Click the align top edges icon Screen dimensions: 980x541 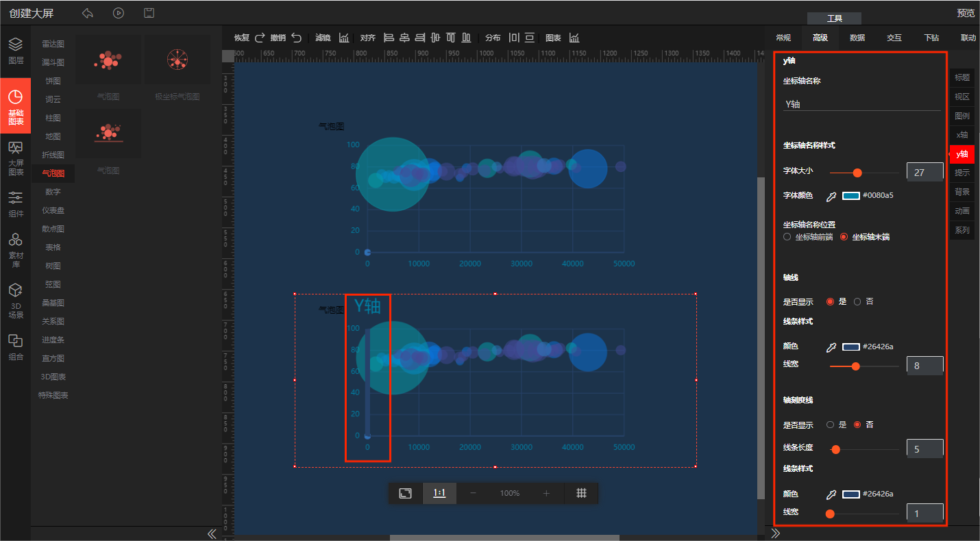pyautogui.click(x=451, y=38)
